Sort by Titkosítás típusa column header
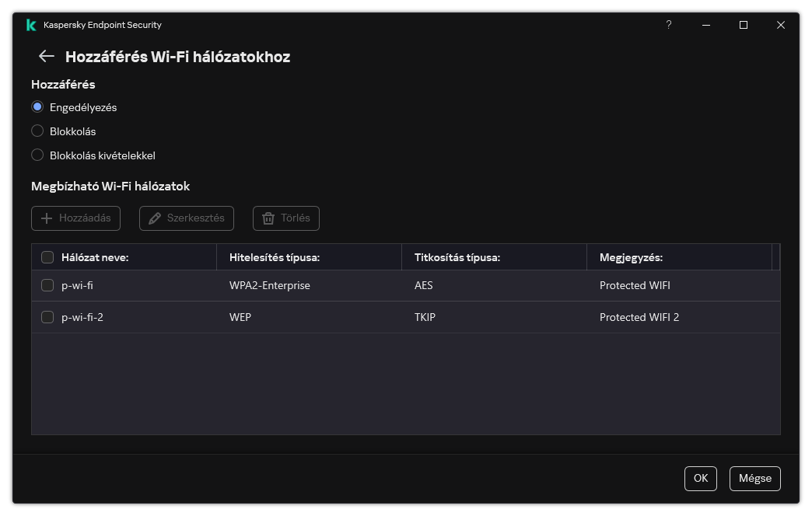Viewport: 812px width, 516px height. (x=457, y=257)
